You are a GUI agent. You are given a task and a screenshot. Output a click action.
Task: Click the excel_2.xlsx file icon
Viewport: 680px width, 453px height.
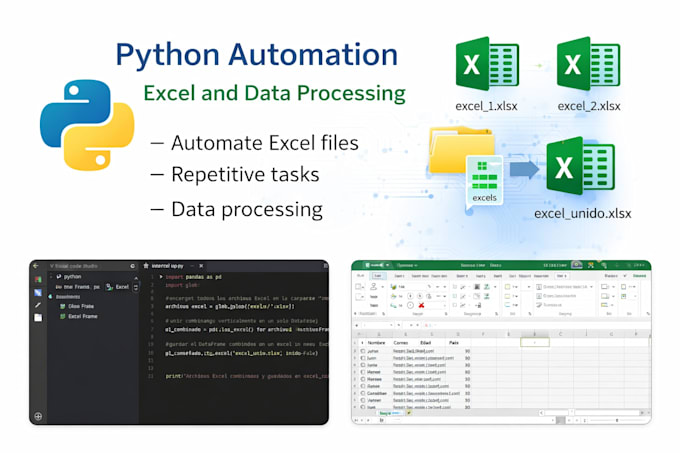[588, 64]
